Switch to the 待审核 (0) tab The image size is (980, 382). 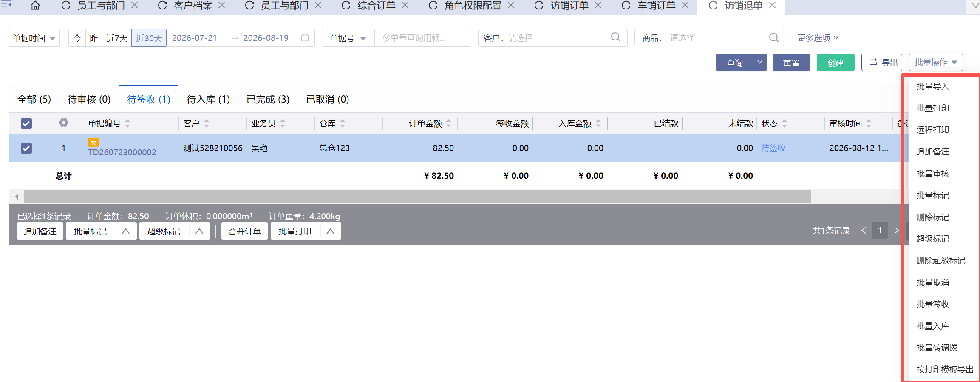pos(89,100)
